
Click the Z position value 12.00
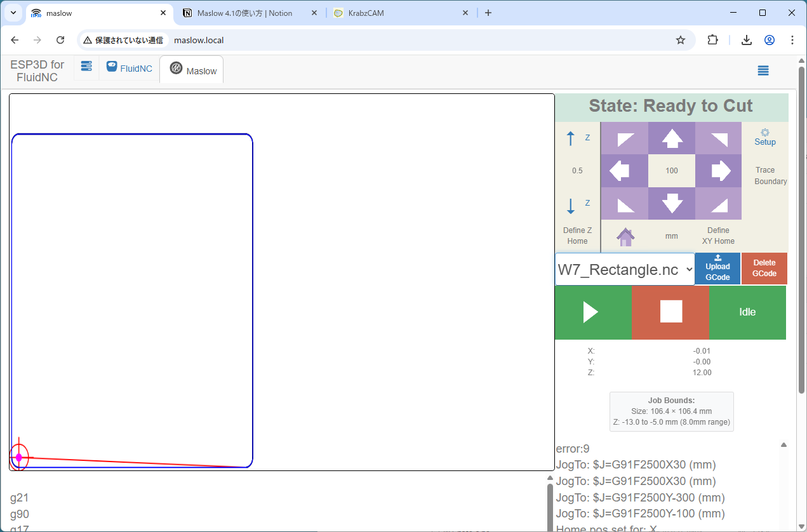tap(702, 373)
